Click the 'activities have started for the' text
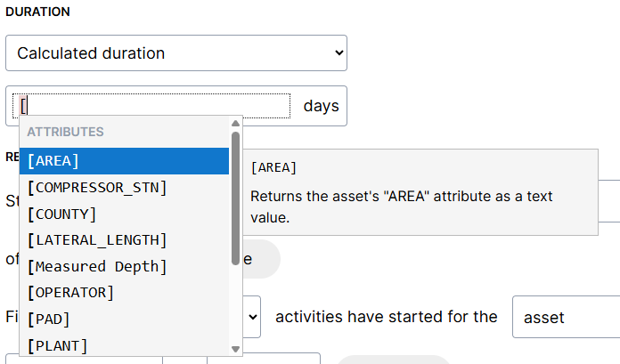Image resolution: width=620 pixels, height=364 pixels. 386,317
